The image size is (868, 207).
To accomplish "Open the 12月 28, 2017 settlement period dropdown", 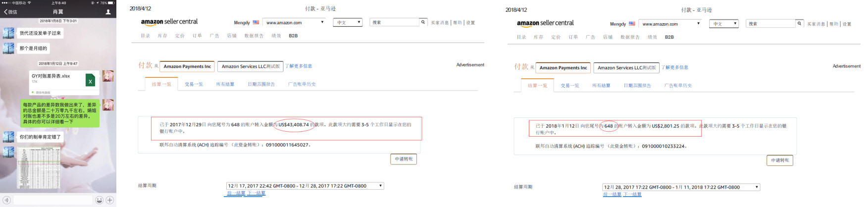I will (x=681, y=187).
